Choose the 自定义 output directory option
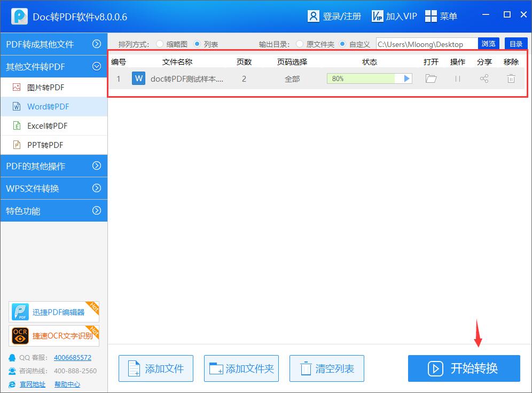The image size is (532, 393). pyautogui.click(x=342, y=44)
